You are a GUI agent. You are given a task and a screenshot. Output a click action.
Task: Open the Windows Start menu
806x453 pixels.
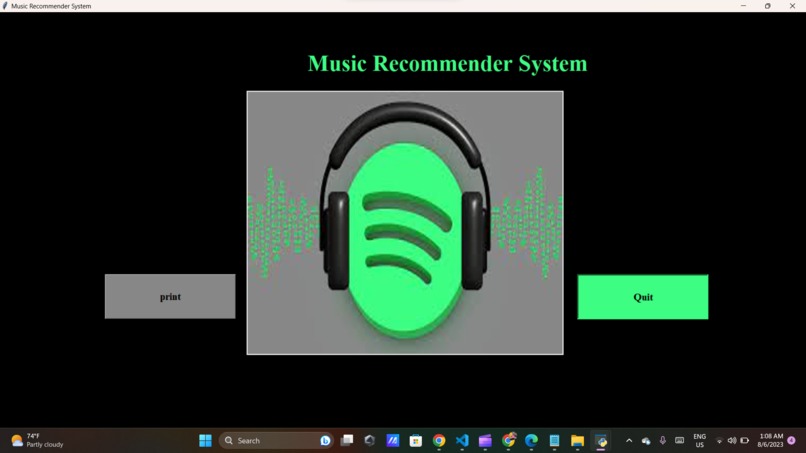205,441
